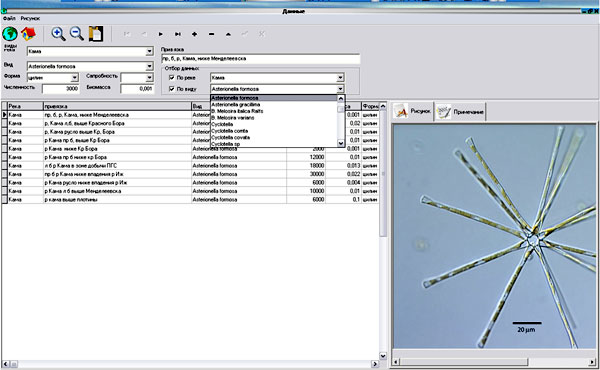This screenshot has height=370, width=600.
Task: Click image horizontal scrollbar thumb
Action: click(x=464, y=362)
